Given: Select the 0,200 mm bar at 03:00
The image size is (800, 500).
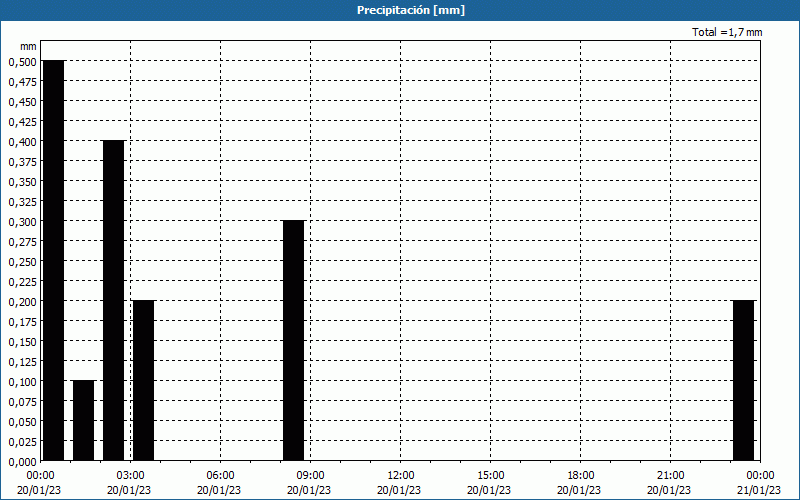Looking at the screenshot, I should 143,381.
